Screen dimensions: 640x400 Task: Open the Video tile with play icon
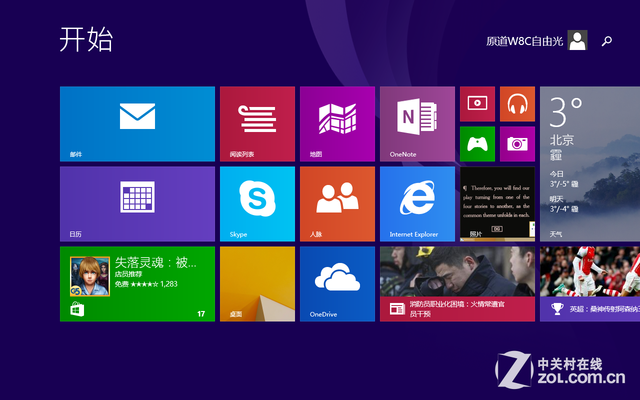tap(477, 104)
